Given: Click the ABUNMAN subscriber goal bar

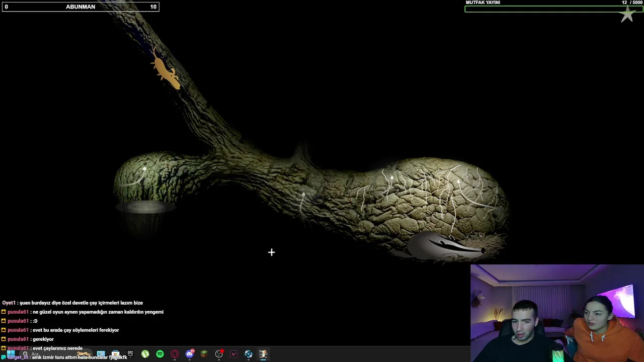Looking at the screenshot, I should click(x=80, y=7).
